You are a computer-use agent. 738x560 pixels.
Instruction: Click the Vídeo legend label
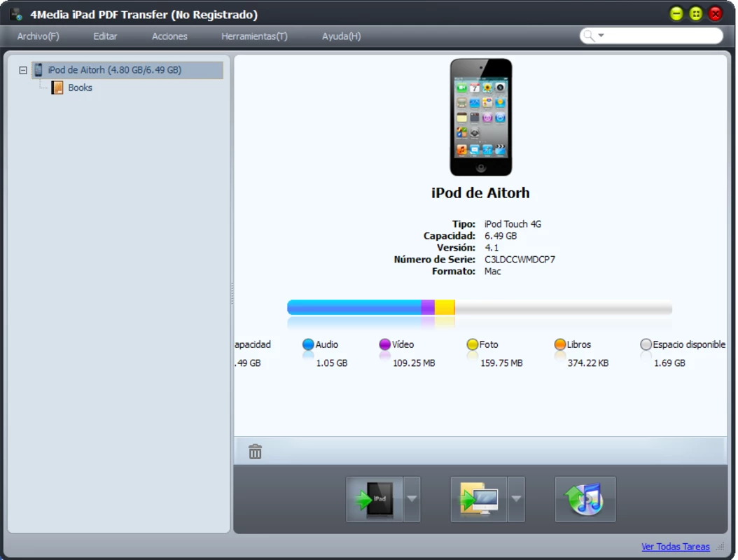(x=403, y=344)
